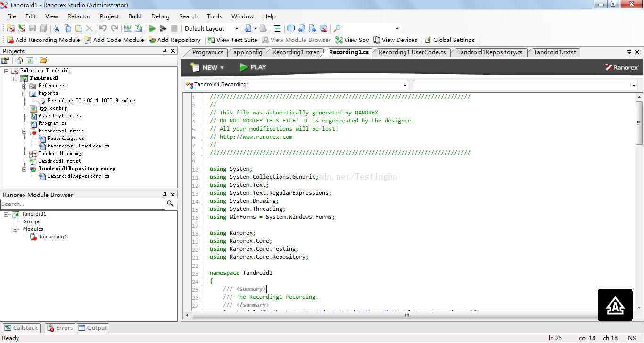Open the Tools menu
Image resolution: width=644 pixels, height=343 pixels.
(215, 16)
